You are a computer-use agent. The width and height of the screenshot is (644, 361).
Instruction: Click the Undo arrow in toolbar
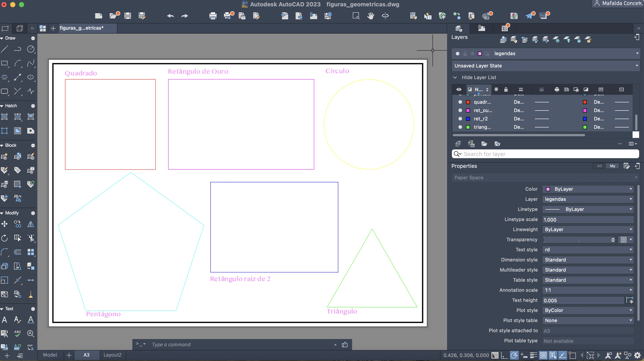[x=171, y=16]
